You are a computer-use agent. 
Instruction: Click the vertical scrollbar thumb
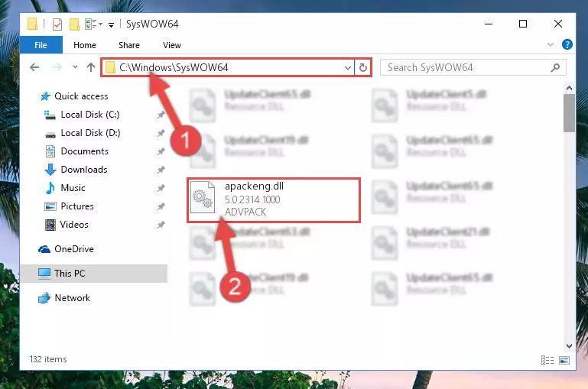pos(569,113)
